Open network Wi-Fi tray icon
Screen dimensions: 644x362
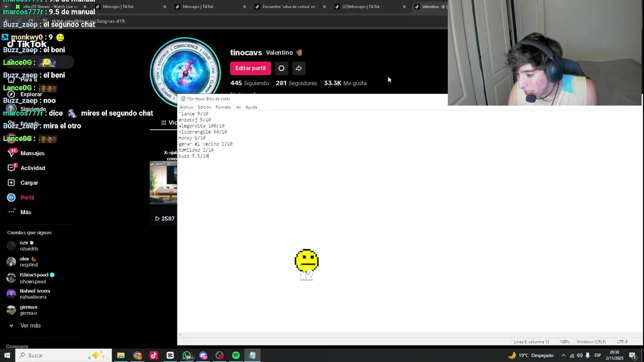coord(572,355)
